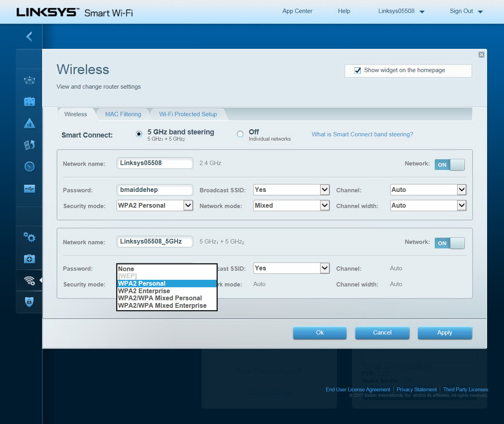Open Media Prioritization sidebar icon
504x424 pixels.
click(30, 145)
